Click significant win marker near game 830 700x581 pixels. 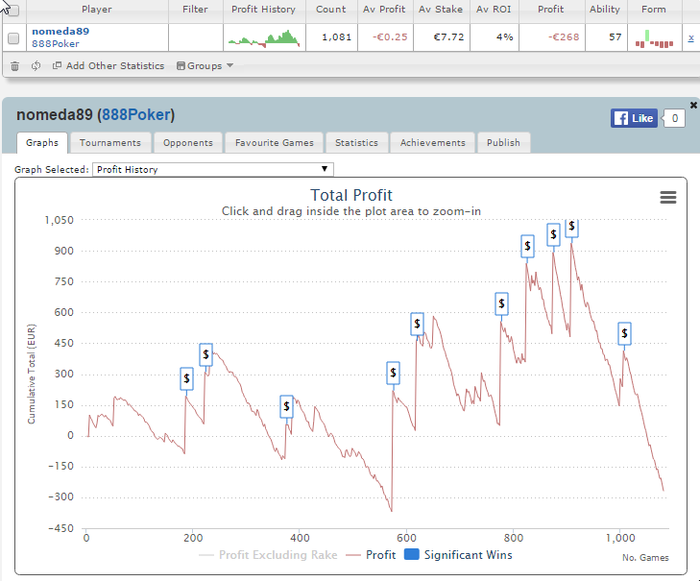coord(528,246)
